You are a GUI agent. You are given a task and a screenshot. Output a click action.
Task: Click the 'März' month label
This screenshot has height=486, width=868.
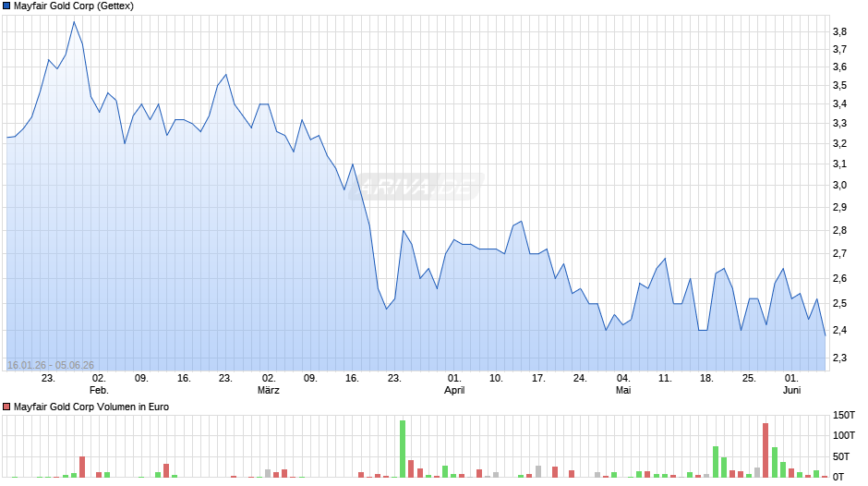click(x=269, y=390)
